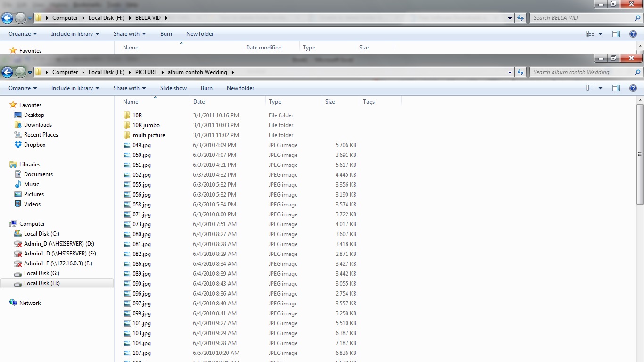Click album contoh Wedding breadcrumb segment
Viewport: 644px width, 362px height.
[198, 72]
